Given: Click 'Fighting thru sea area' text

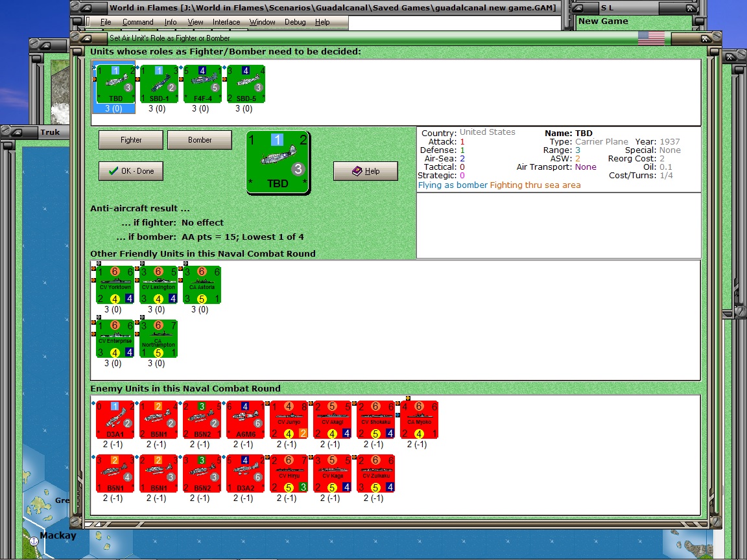Looking at the screenshot, I should pyautogui.click(x=535, y=185).
